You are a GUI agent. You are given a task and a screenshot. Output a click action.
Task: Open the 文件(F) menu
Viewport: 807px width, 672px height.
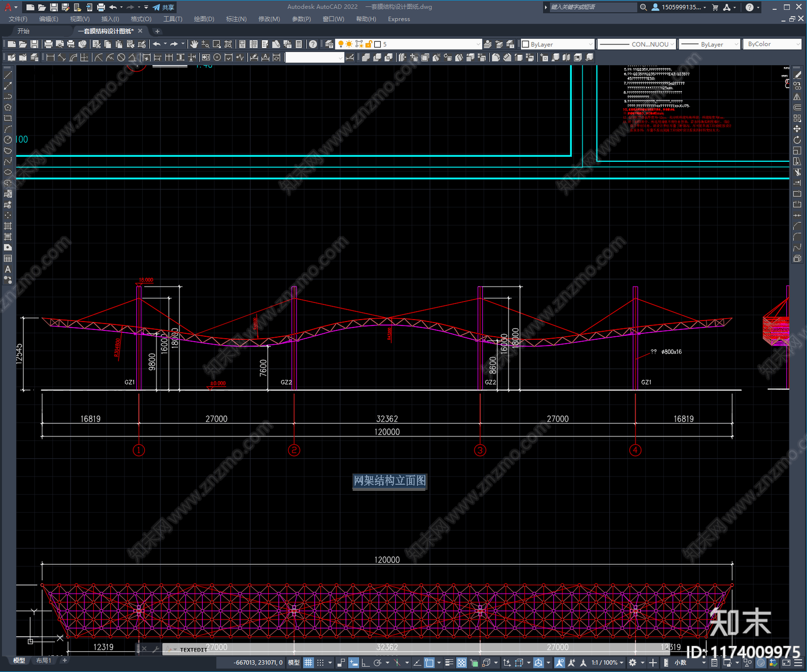click(x=18, y=19)
